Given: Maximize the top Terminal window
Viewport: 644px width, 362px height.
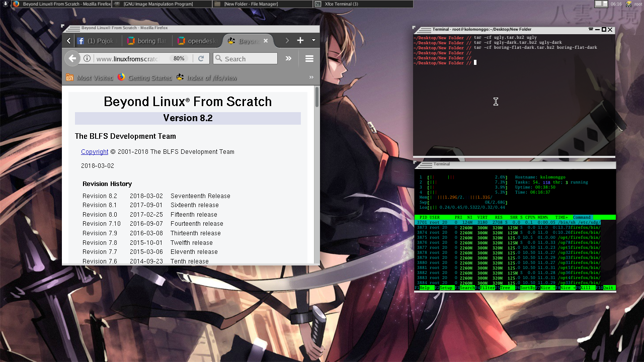Looking at the screenshot, I should click(604, 30).
